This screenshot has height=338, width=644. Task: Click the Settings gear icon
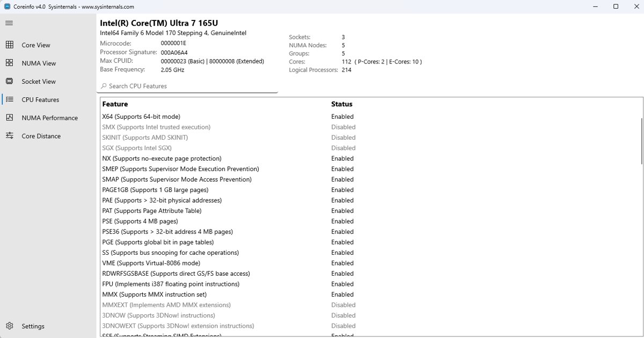pyautogui.click(x=9, y=326)
